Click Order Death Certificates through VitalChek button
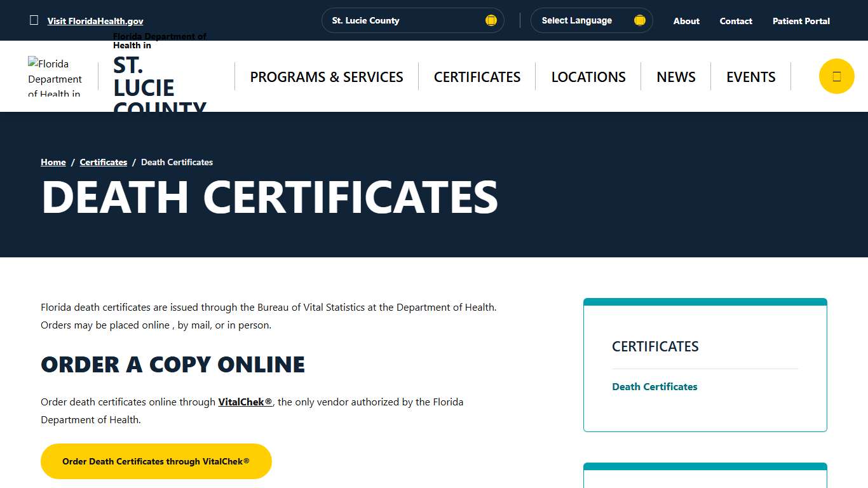The width and height of the screenshot is (868, 488). click(156, 461)
